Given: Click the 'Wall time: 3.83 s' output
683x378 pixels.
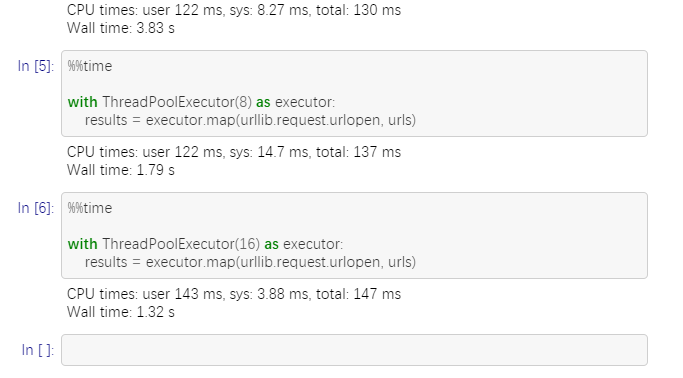Looking at the screenshot, I should click(x=121, y=28).
